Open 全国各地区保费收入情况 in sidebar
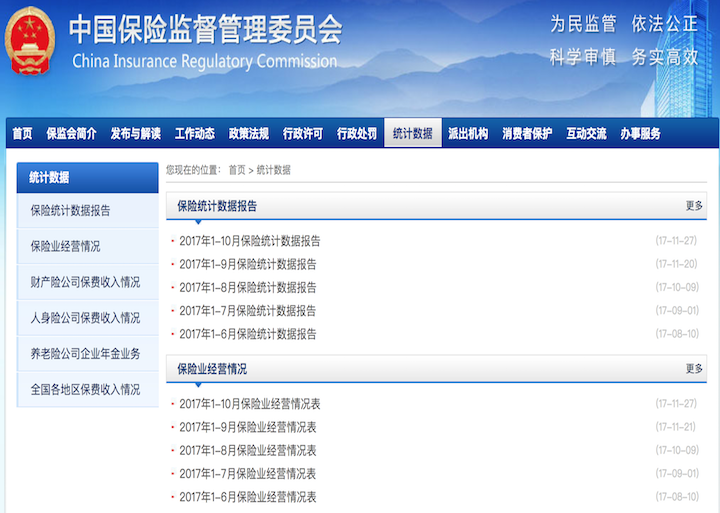 coord(88,389)
